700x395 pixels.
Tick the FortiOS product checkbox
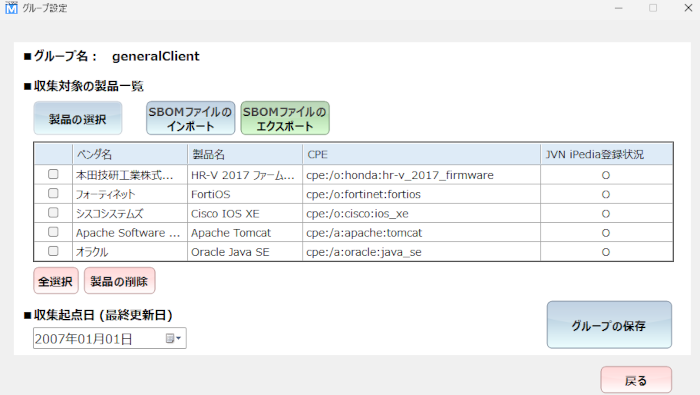click(53, 193)
